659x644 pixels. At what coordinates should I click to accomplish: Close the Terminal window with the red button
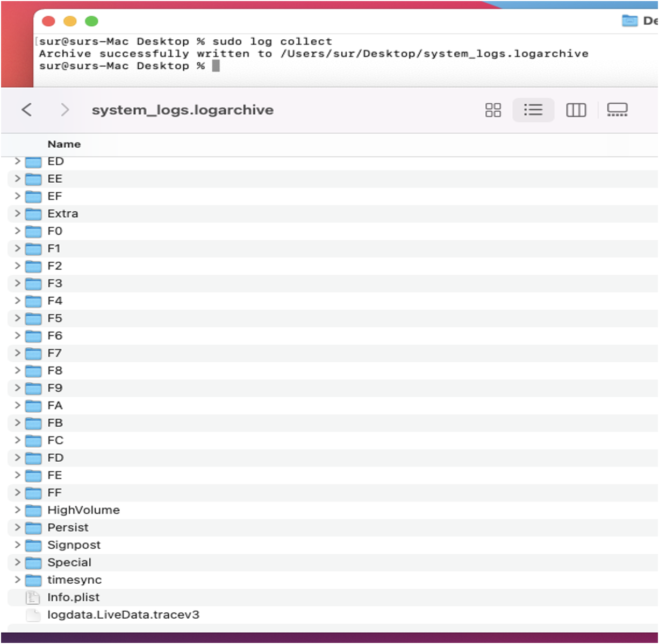pyautogui.click(x=49, y=21)
